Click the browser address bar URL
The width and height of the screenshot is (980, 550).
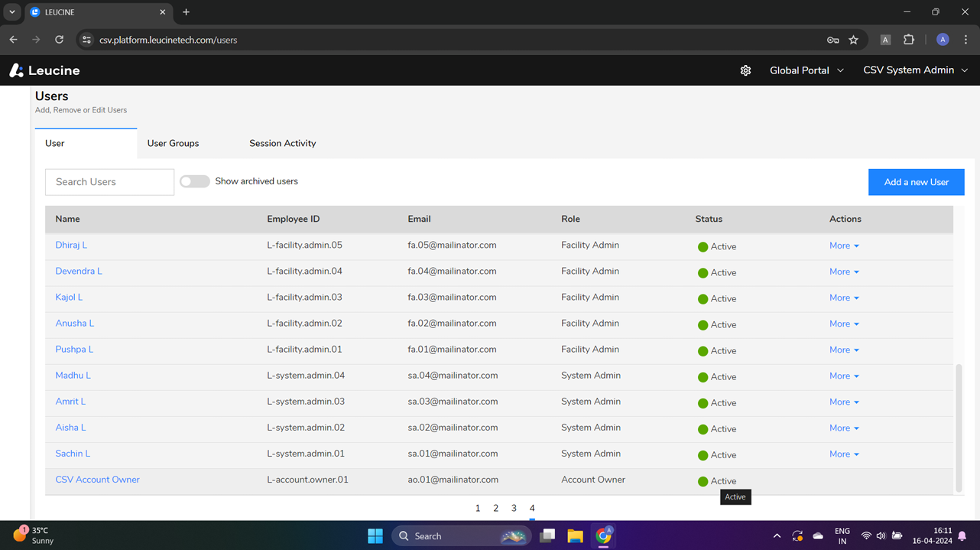[x=168, y=40]
